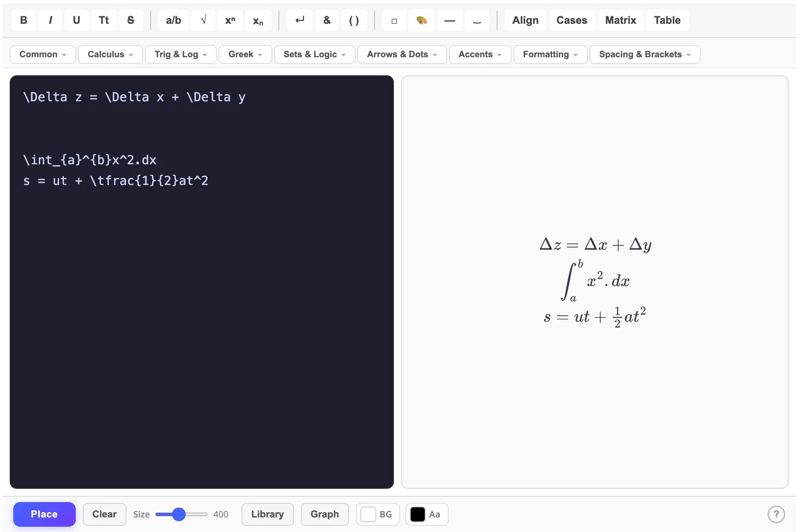809x532 pixels.
Task: Insert a Matrix template
Action: click(621, 20)
